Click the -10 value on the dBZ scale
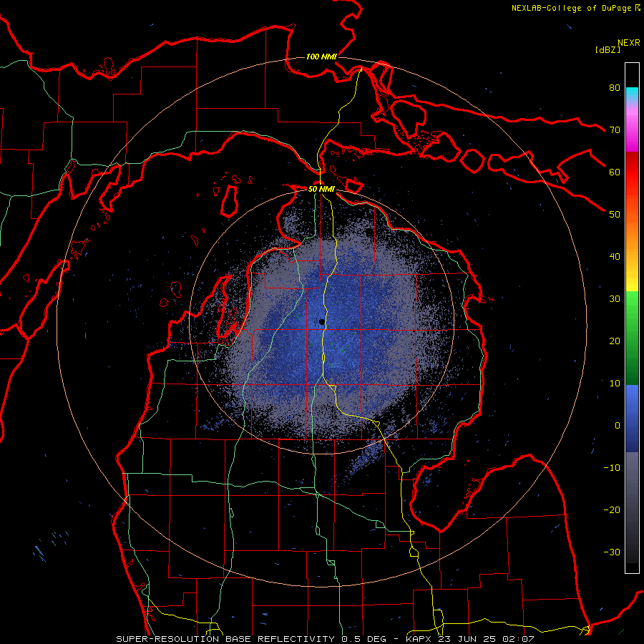The height and width of the screenshot is (644, 644). 612,467
